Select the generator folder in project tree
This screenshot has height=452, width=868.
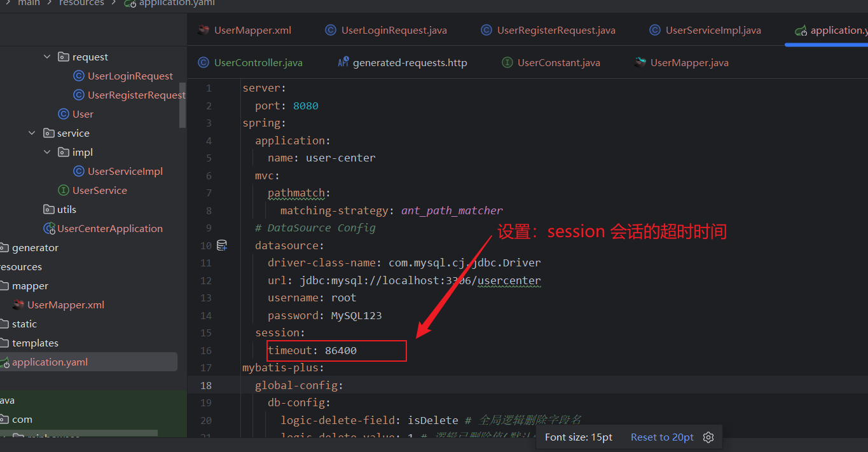pyautogui.click(x=35, y=247)
